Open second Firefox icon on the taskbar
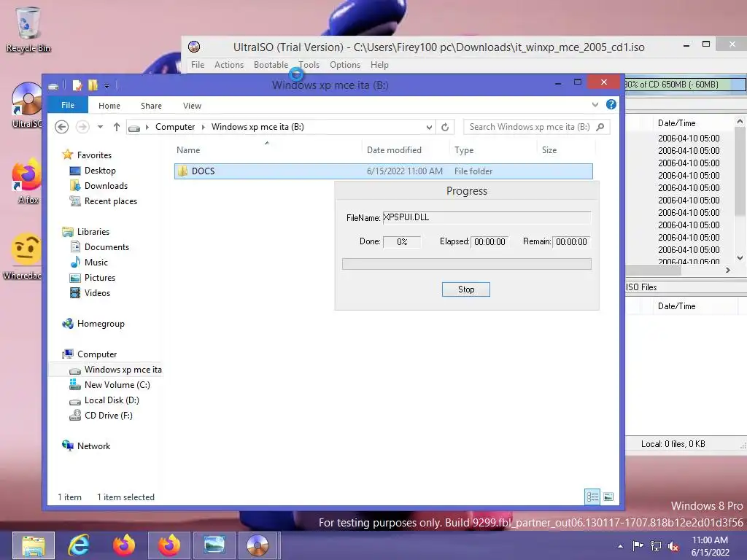This screenshot has height=560, width=747. tap(169, 545)
